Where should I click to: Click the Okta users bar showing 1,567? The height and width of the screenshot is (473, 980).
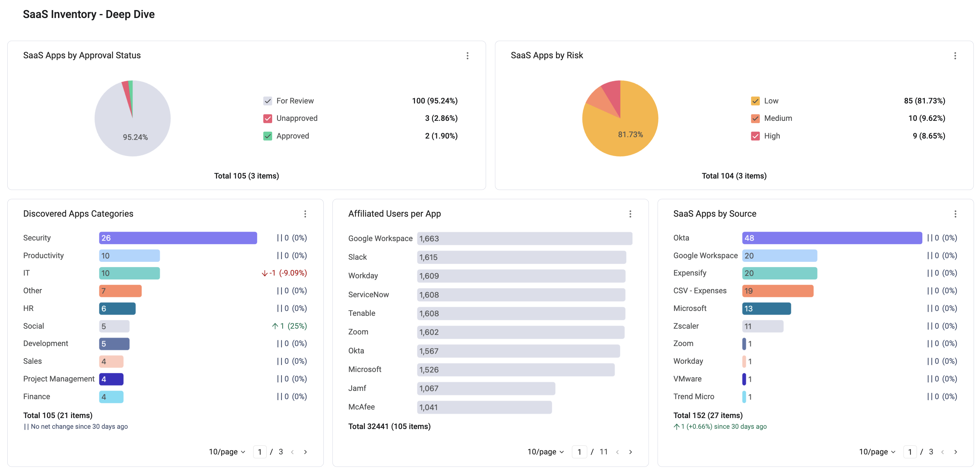[519, 351]
